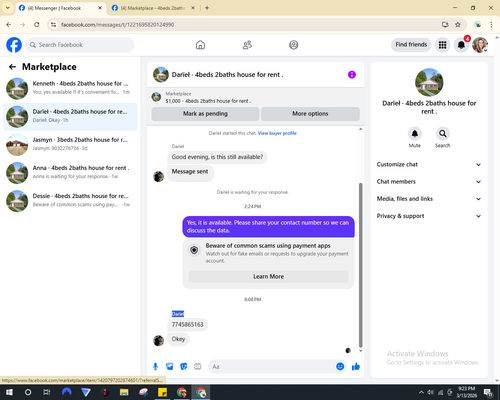Expand Chat members section
500x400 pixels.
[429, 182]
